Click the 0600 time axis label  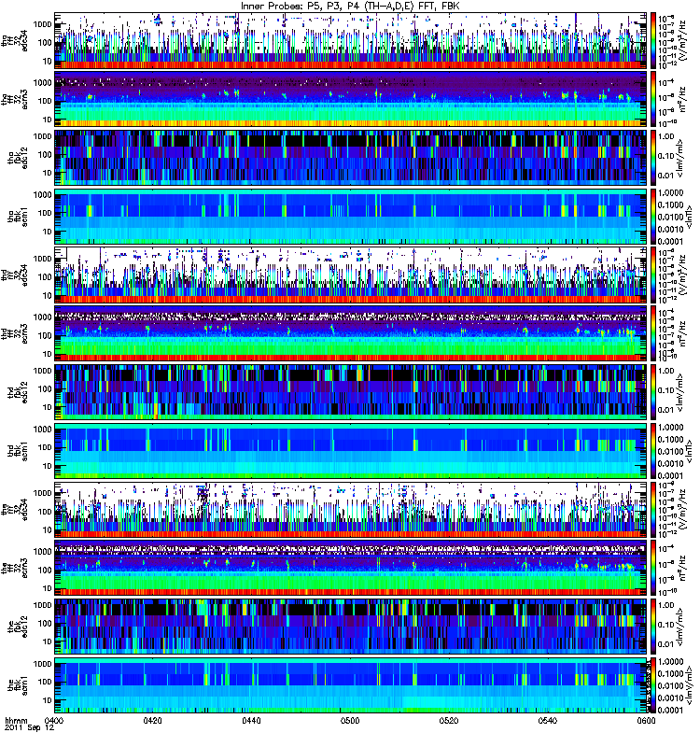coord(646,721)
